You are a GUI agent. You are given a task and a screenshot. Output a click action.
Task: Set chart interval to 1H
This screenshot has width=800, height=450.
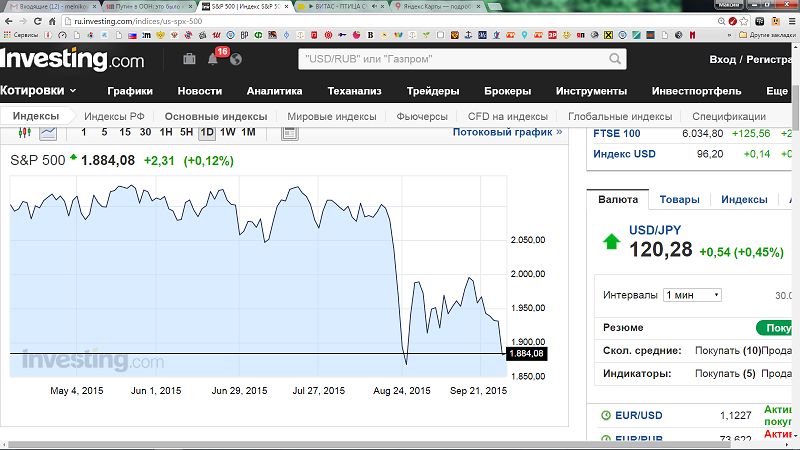[x=166, y=132]
